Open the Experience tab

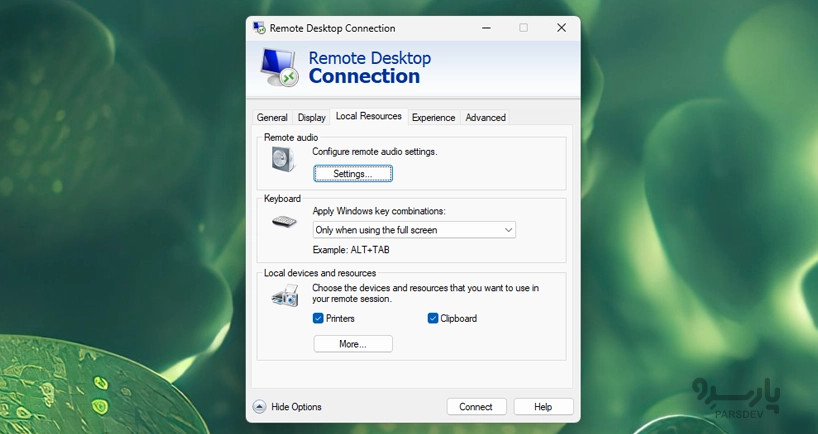[x=434, y=117]
